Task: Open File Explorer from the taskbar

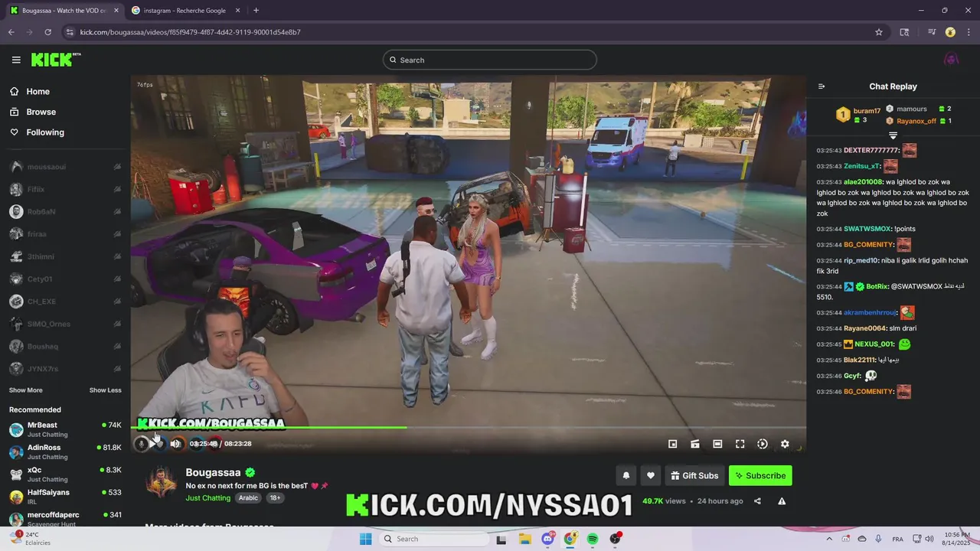Action: [x=524, y=539]
